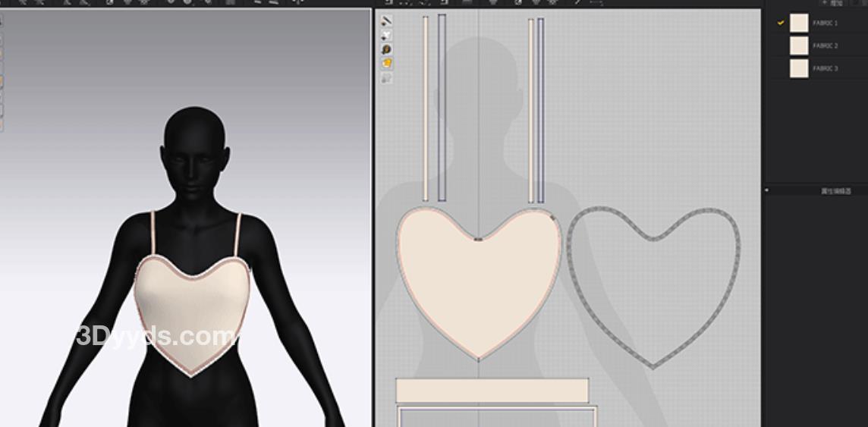Screen dimensions: 868x427
Task: Click the top needle icon in the 2D window toolbar
Action: (387, 21)
